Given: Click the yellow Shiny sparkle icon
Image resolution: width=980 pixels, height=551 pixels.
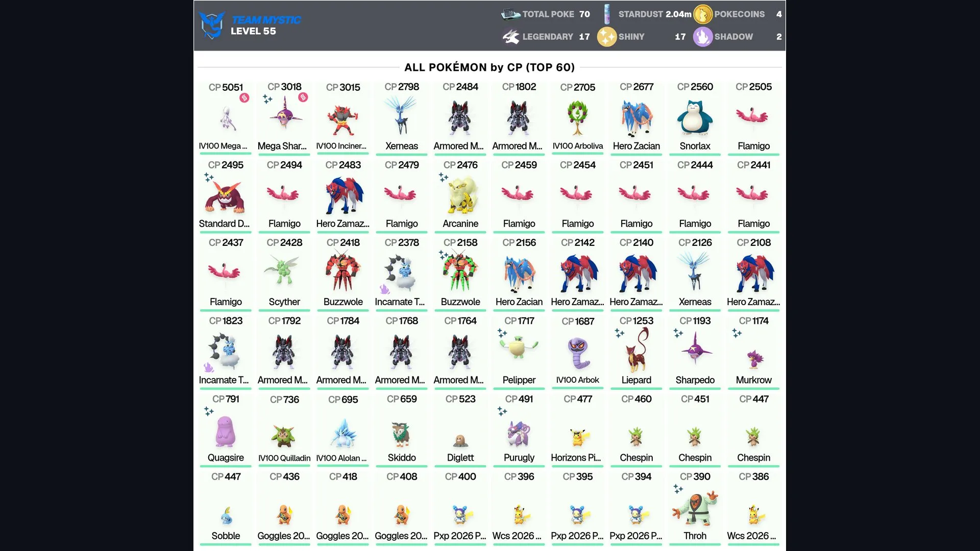Looking at the screenshot, I should pyautogui.click(x=607, y=37).
